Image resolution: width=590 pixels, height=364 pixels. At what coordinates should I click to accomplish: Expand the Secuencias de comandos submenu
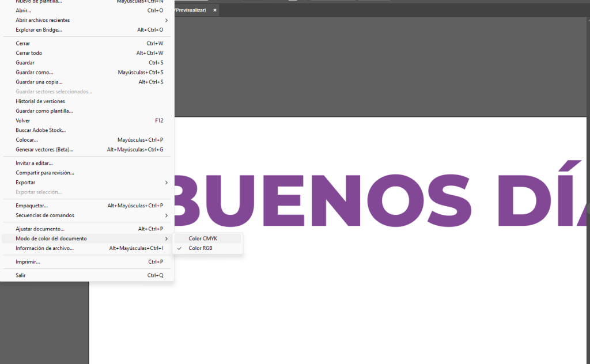[87, 215]
